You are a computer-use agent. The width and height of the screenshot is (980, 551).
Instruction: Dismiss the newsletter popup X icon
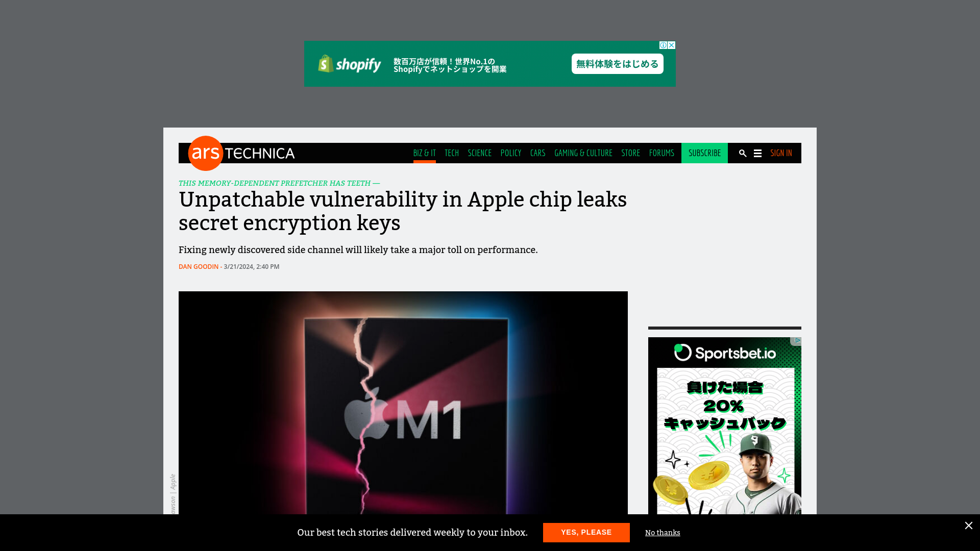(x=969, y=525)
